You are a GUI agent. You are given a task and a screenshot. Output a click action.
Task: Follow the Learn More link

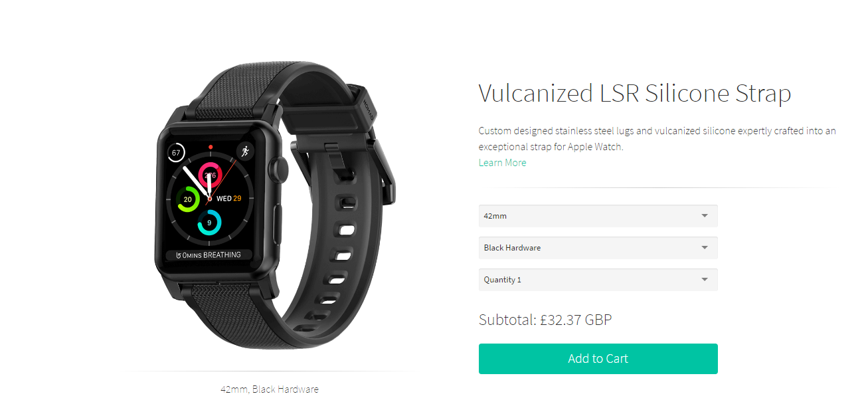(502, 163)
